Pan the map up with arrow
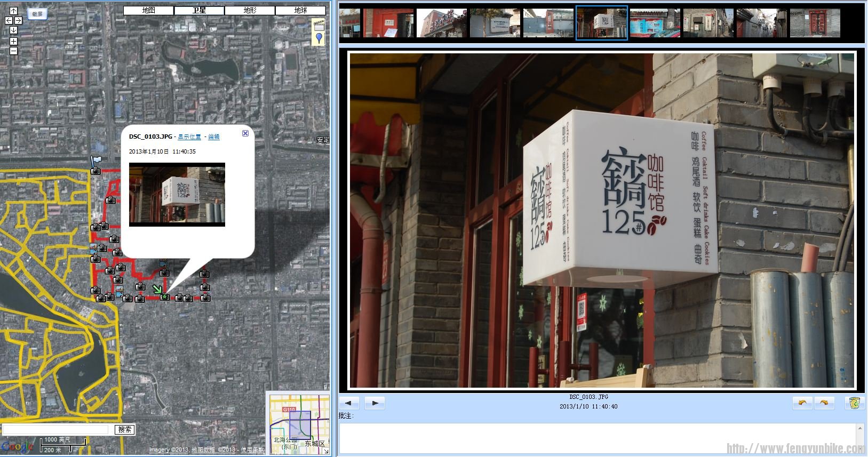 pos(13,11)
